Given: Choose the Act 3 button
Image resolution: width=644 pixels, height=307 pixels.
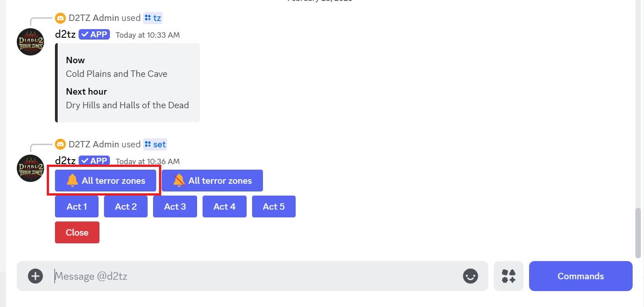Looking at the screenshot, I should 175,206.
